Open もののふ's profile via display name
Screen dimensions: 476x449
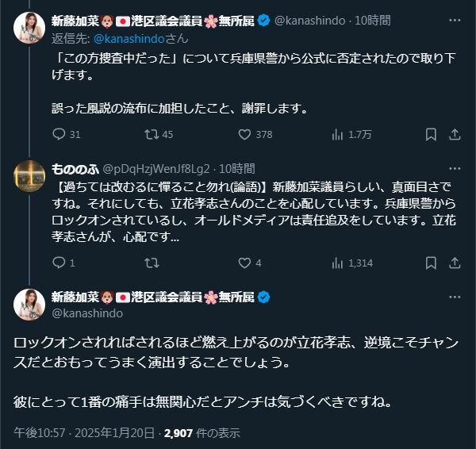tap(75, 168)
